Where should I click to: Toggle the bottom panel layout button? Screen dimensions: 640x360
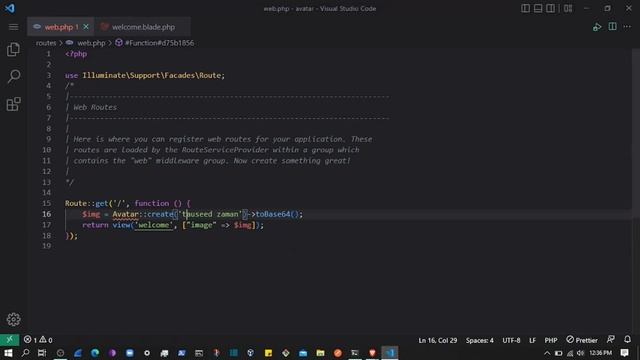pyautogui.click(x=538, y=8)
